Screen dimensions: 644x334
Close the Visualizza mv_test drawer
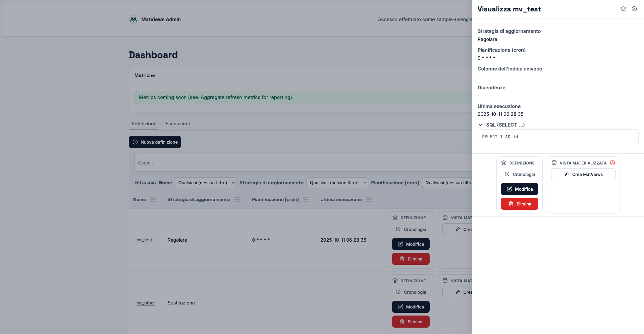point(634,9)
